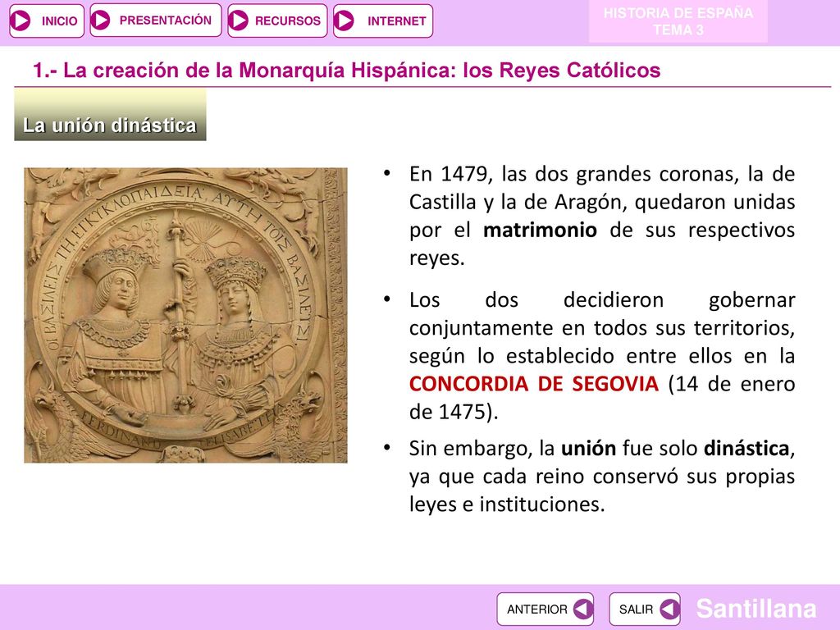840x630 pixels.
Task: Click the bold word 'matrimonio'
Action: 540,230
